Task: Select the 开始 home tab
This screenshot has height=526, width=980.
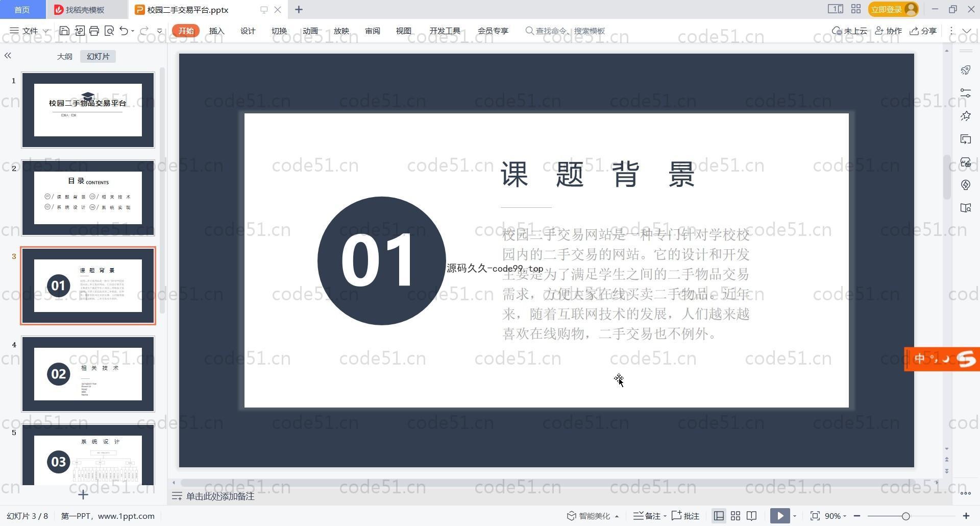Action: (x=186, y=31)
